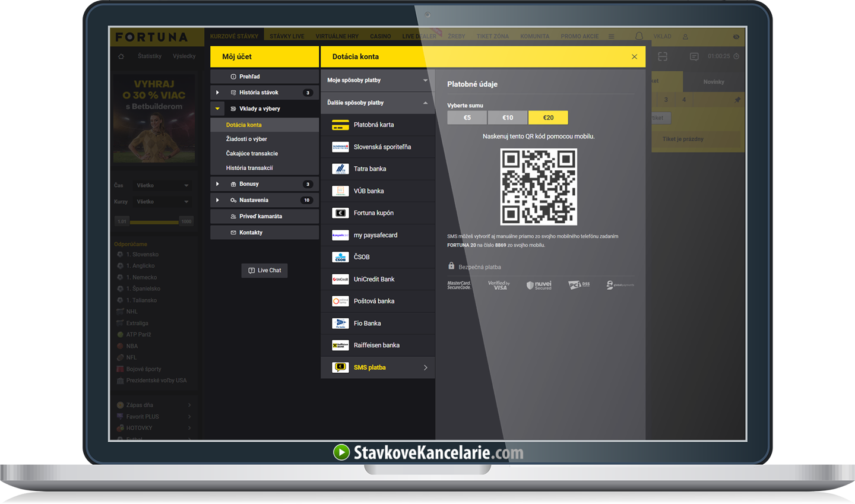Viewport: 855px width, 504px height.
Task: Open Priveď kamaráta
Action: click(265, 216)
